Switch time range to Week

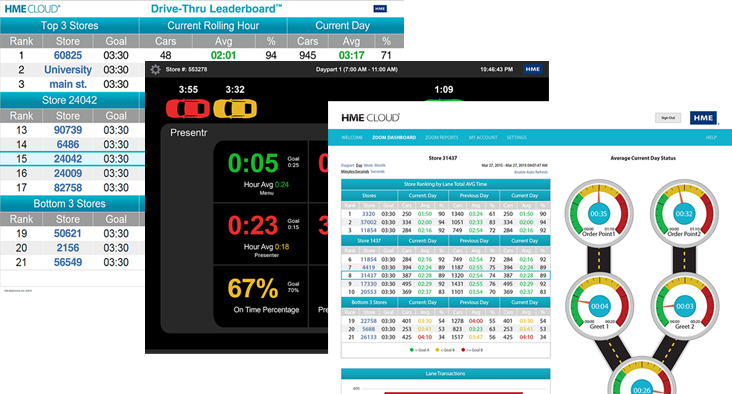368,165
